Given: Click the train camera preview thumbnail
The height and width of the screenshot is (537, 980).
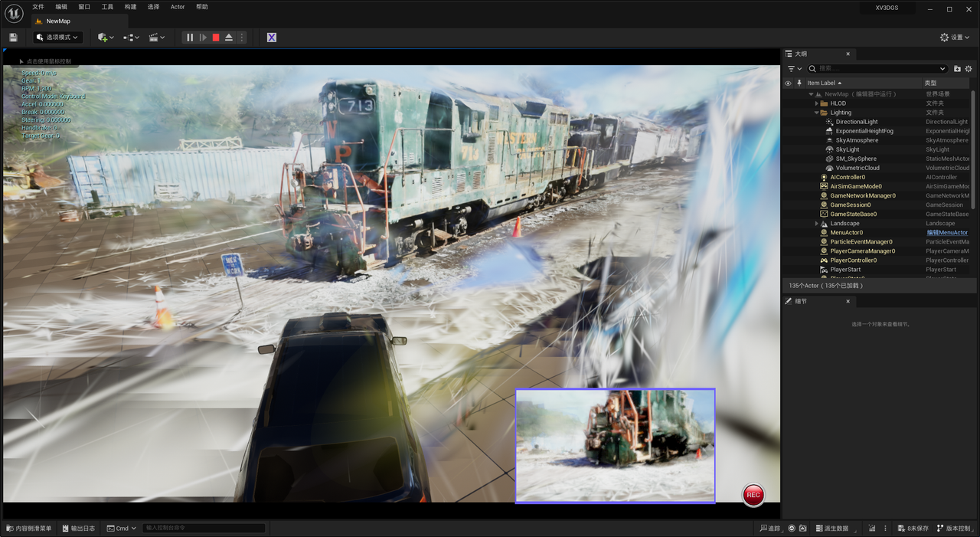Looking at the screenshot, I should (615, 445).
